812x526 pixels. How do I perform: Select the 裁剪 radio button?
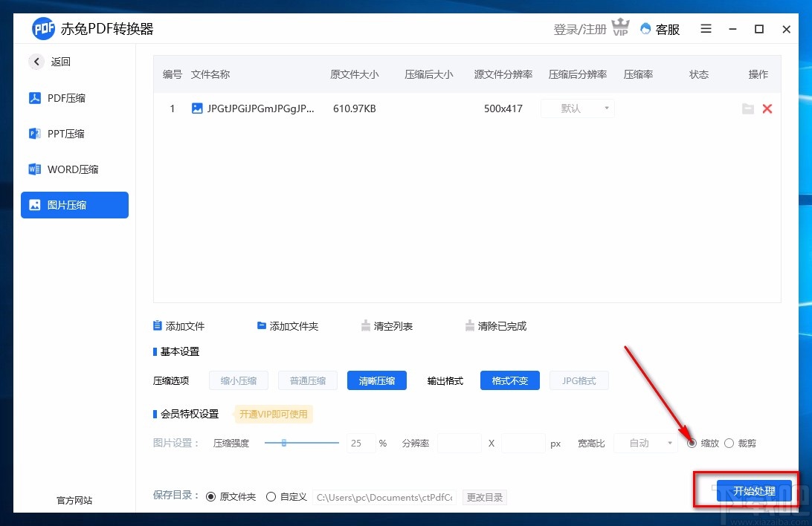click(x=729, y=443)
